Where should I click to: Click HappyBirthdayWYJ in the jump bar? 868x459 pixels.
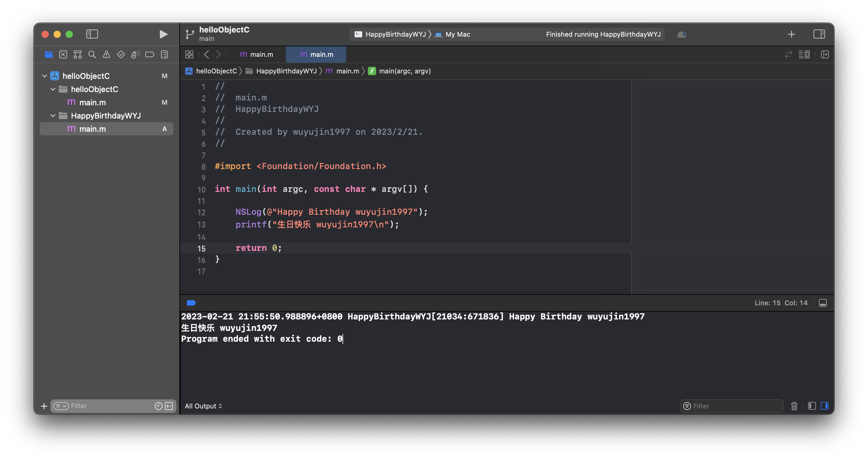click(281, 71)
